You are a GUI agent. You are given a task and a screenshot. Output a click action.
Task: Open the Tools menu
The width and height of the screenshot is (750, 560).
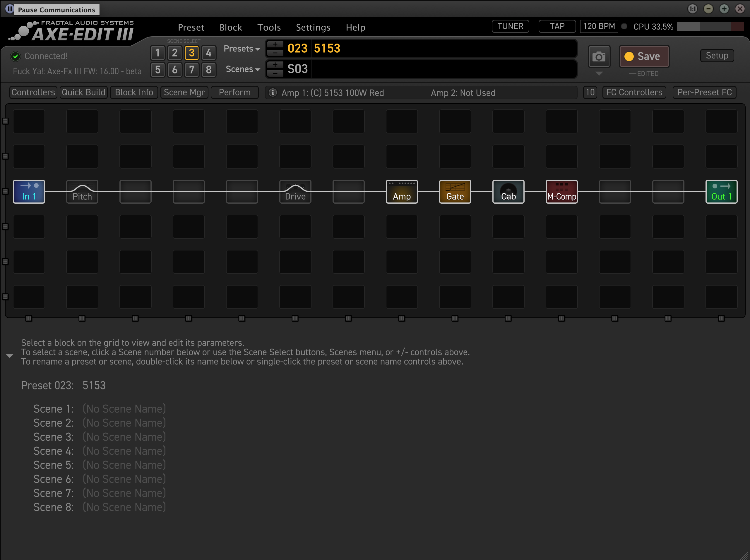click(269, 28)
